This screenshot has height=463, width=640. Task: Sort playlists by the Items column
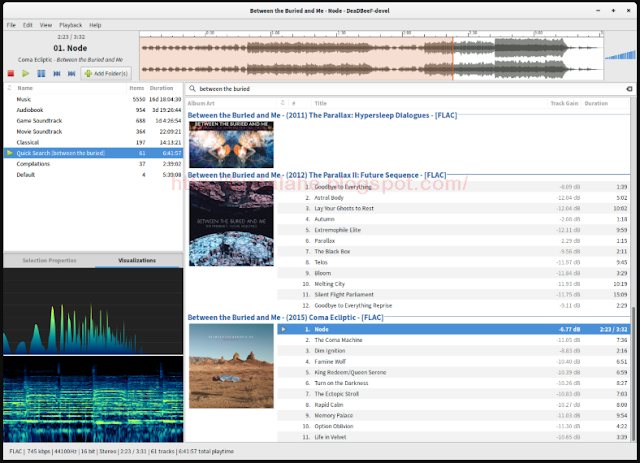[137, 88]
